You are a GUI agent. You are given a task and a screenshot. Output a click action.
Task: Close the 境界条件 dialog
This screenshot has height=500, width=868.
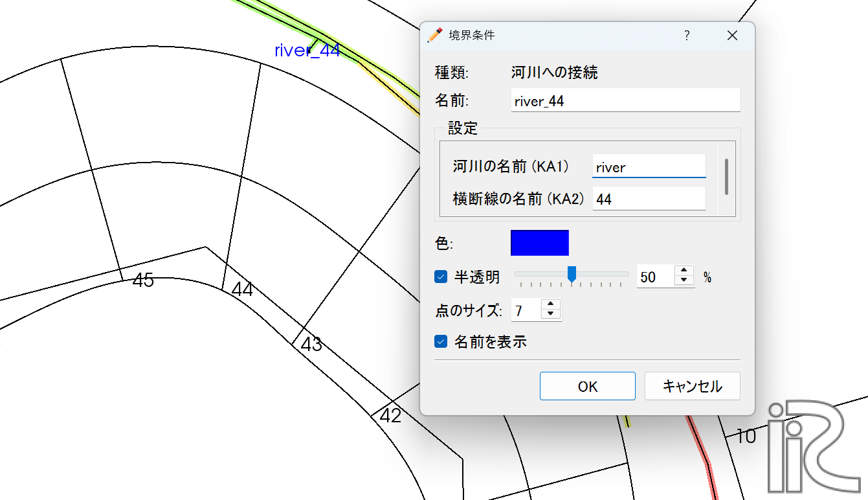pyautogui.click(x=732, y=36)
